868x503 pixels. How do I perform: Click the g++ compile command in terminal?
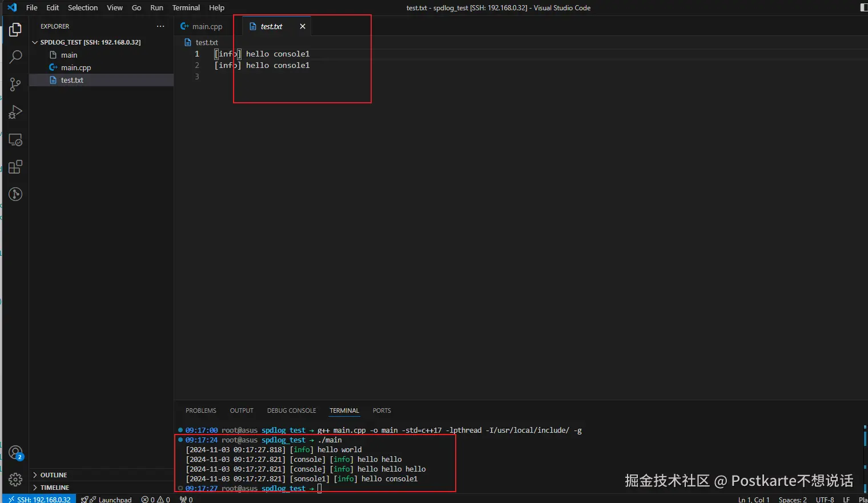point(449,430)
